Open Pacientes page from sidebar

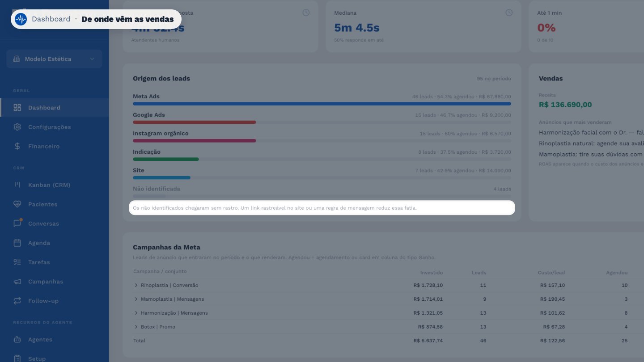[54, 204]
